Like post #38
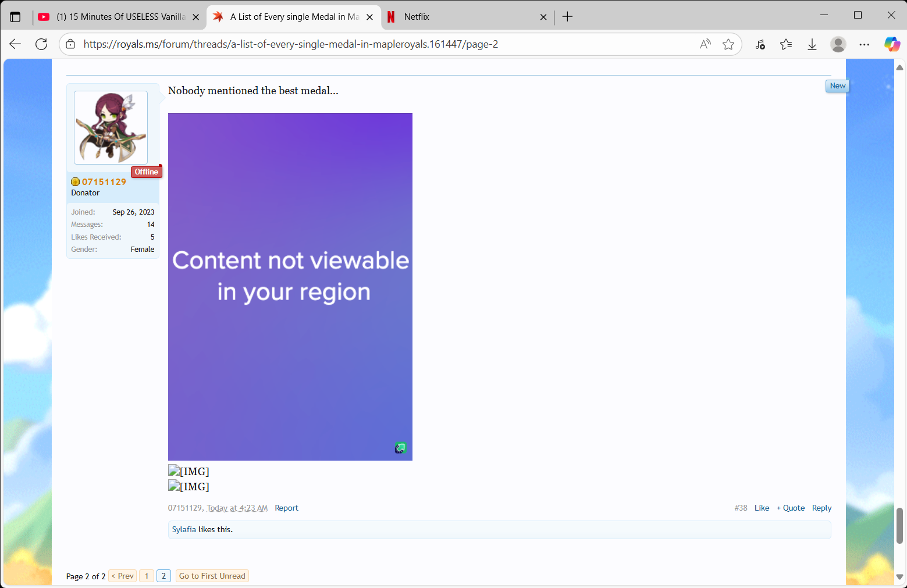 click(x=762, y=508)
